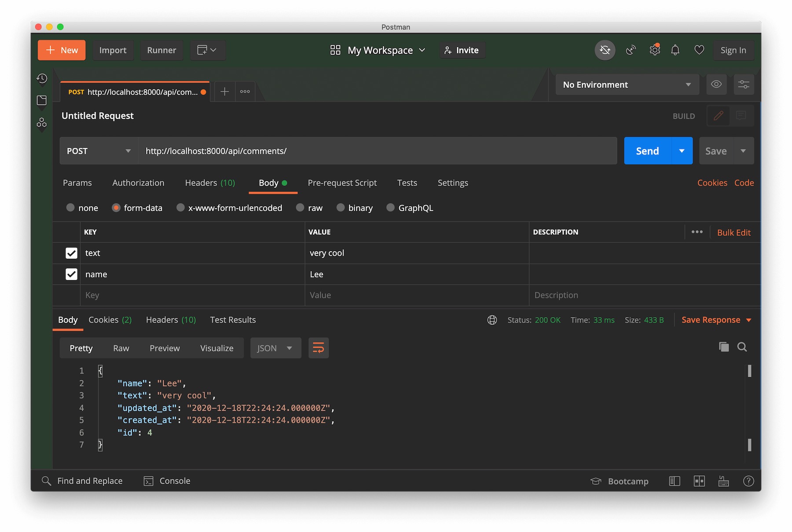The height and width of the screenshot is (532, 792).
Task: Open the Runner
Action: point(161,50)
